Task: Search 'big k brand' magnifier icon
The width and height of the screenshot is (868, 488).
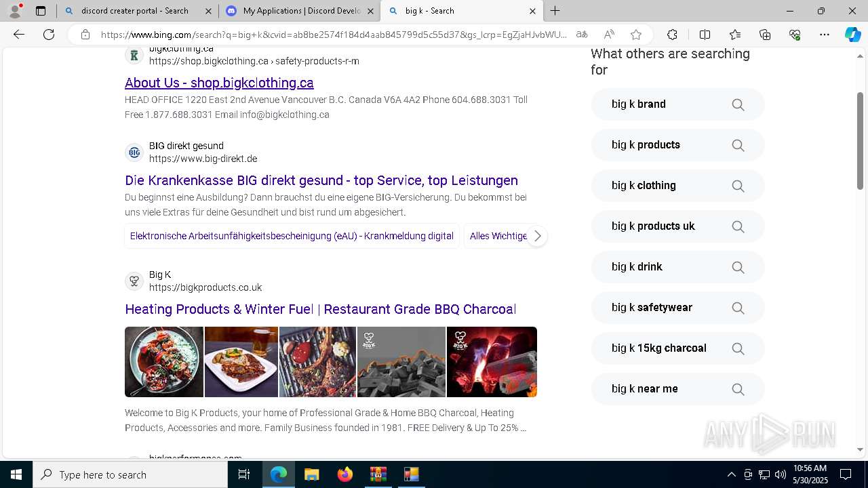Action: (738, 104)
